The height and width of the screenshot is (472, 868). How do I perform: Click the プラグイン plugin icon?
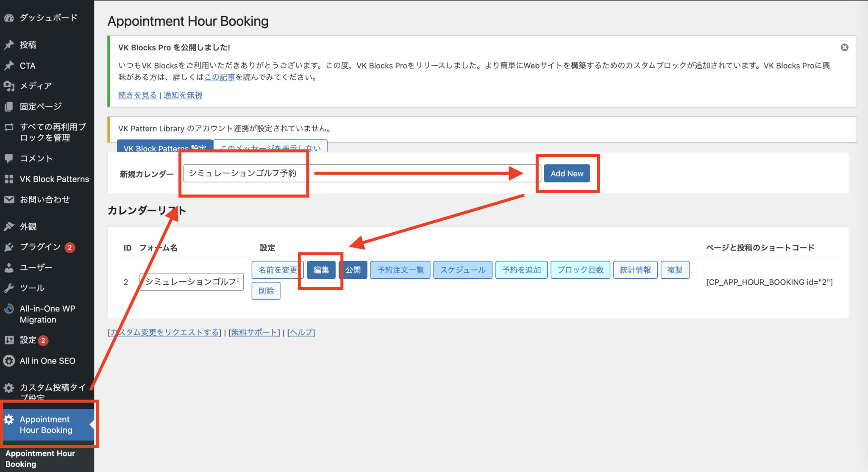pyautogui.click(x=9, y=247)
